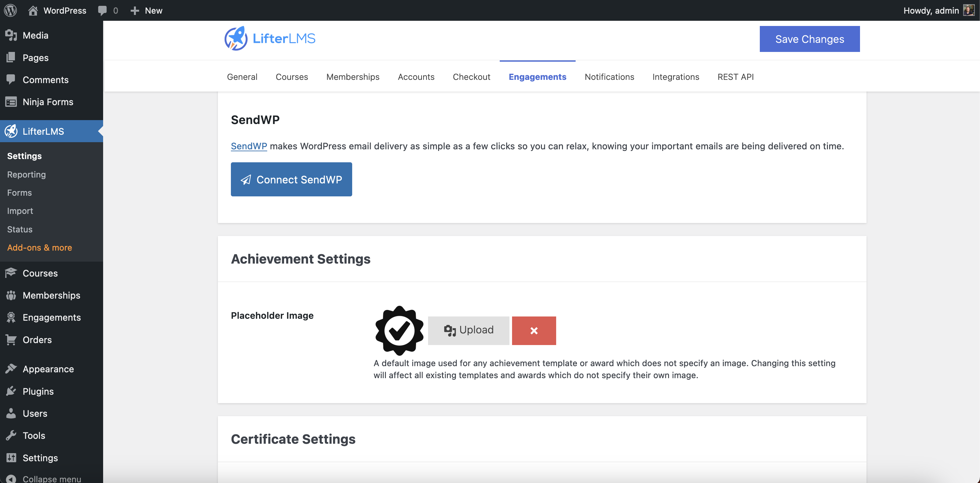Click the Settings sliders icon in sidebar
This screenshot has width=980, height=483.
pyautogui.click(x=11, y=457)
